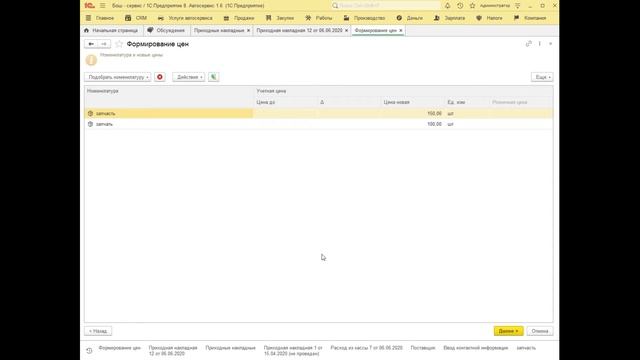Viewport: 640px width, 360px height.
Task: Open the Продажи section
Action: click(239, 18)
